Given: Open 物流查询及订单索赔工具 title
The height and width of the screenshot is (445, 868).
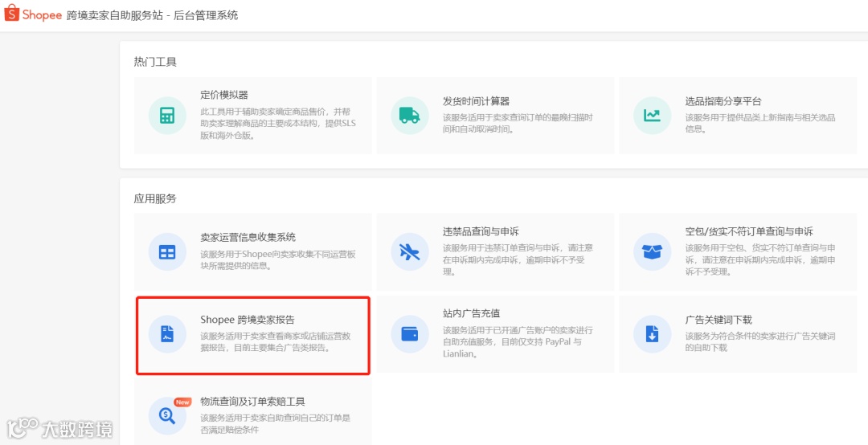Looking at the screenshot, I should [253, 402].
